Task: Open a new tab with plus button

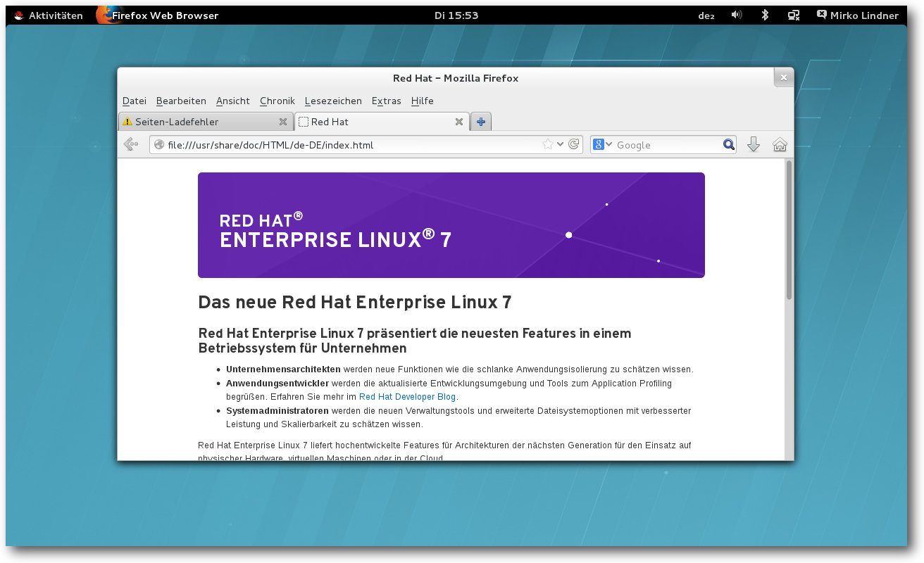Action: point(481,122)
